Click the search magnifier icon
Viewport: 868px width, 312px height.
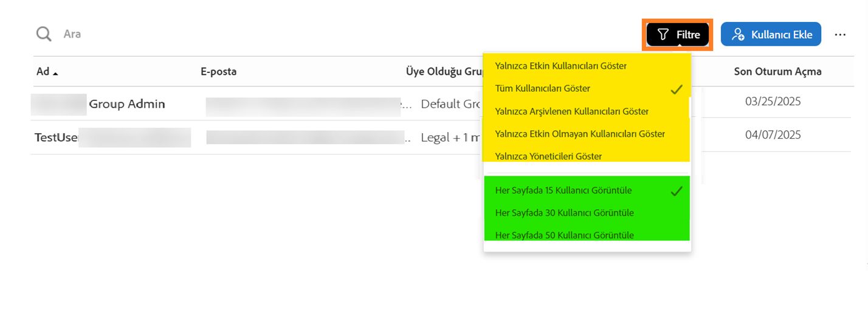click(x=44, y=33)
